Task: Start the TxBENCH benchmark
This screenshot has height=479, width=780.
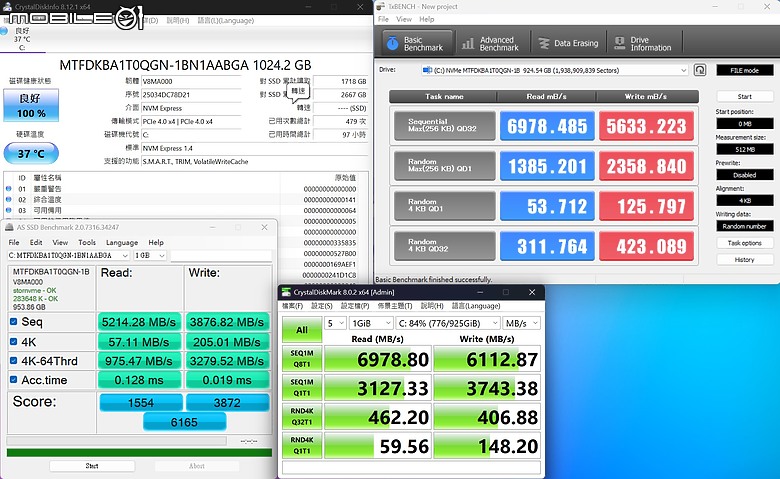Action: coord(745,96)
